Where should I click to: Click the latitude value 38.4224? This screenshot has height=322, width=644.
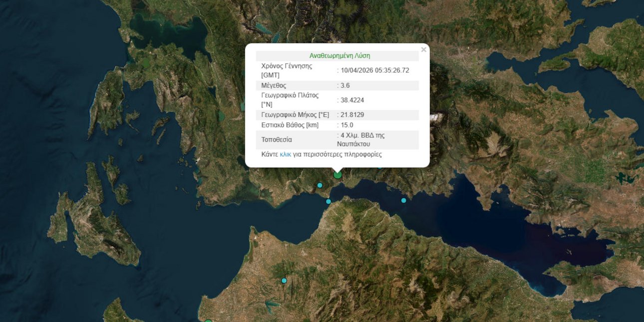point(352,100)
